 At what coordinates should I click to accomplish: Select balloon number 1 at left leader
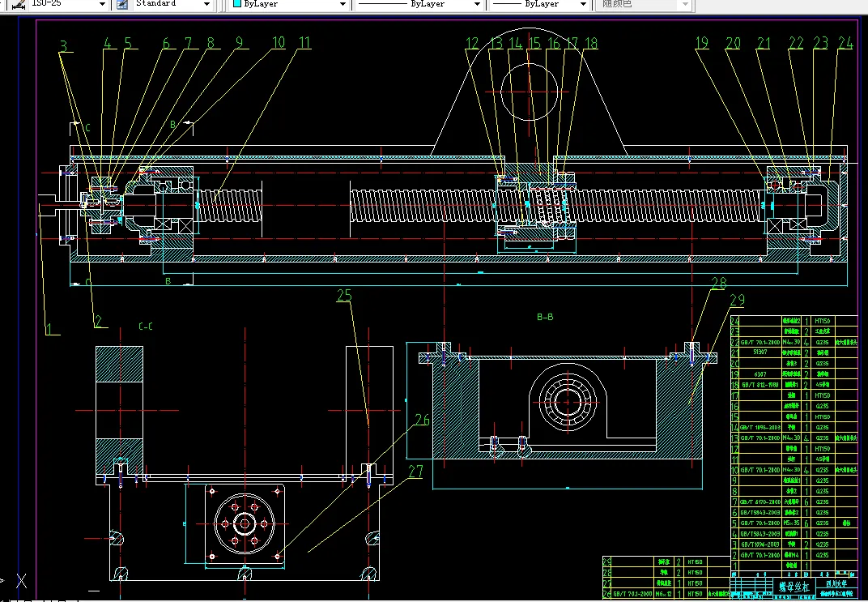tap(49, 328)
